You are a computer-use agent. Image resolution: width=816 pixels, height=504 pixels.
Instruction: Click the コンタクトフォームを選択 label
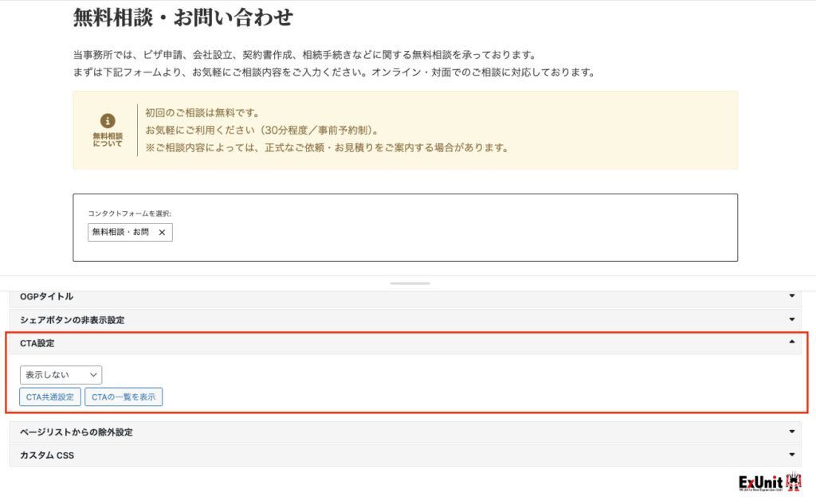pyautogui.click(x=129, y=213)
